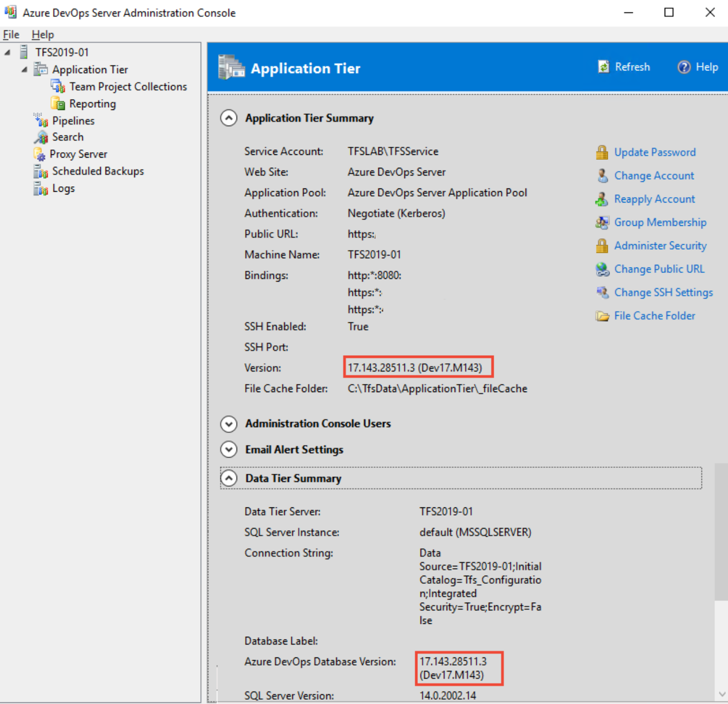This screenshot has width=728, height=704.
Task: Open the File Cache Folder
Action: 654,316
